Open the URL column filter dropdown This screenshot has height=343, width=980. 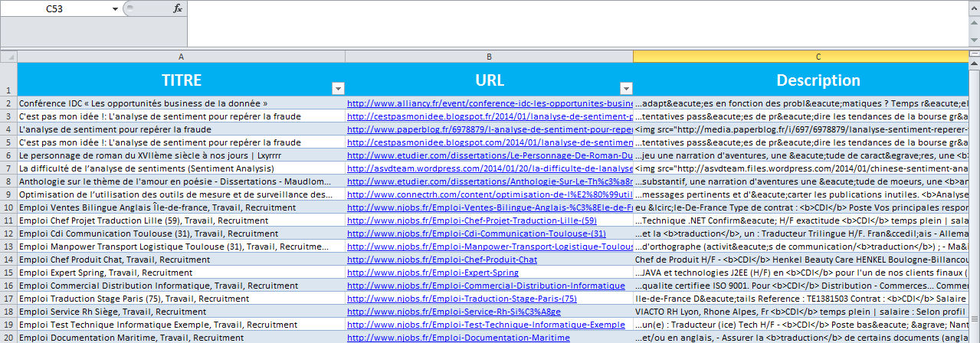625,88
